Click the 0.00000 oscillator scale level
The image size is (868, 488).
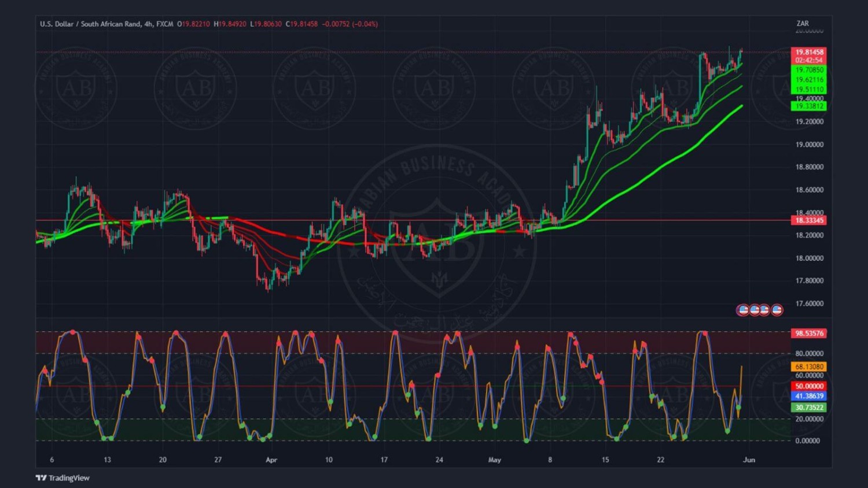807,441
